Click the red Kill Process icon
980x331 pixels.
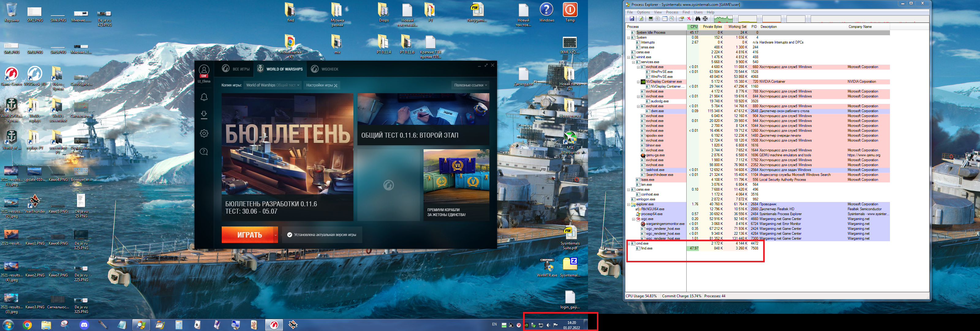689,19
